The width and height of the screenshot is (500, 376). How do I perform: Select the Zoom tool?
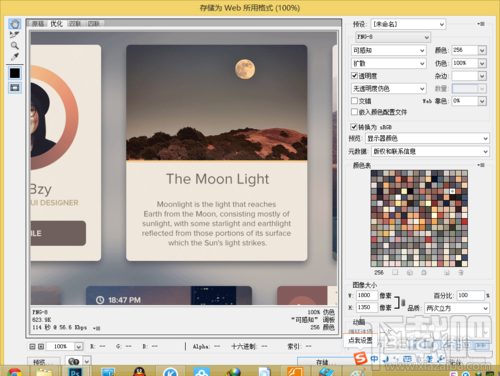click(15, 45)
